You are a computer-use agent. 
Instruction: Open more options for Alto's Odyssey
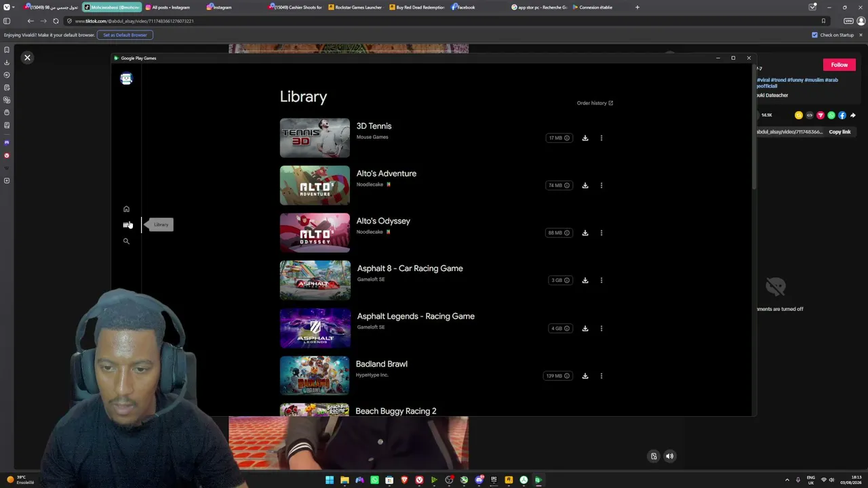click(601, 233)
